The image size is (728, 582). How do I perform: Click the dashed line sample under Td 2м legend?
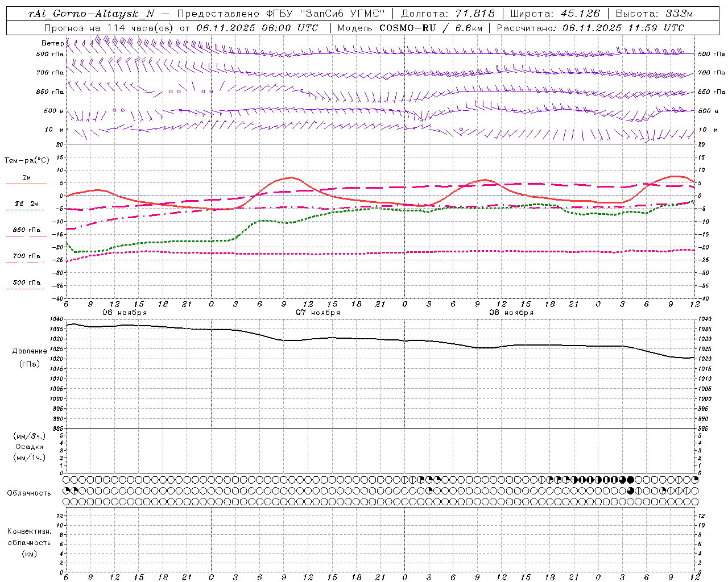coord(25,210)
